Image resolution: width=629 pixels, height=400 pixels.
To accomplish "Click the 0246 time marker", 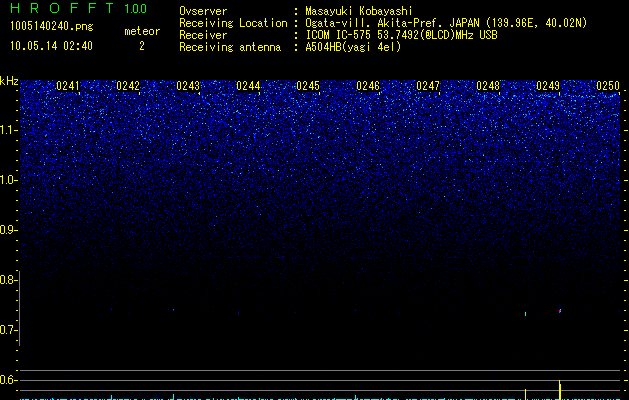I will (368, 86).
